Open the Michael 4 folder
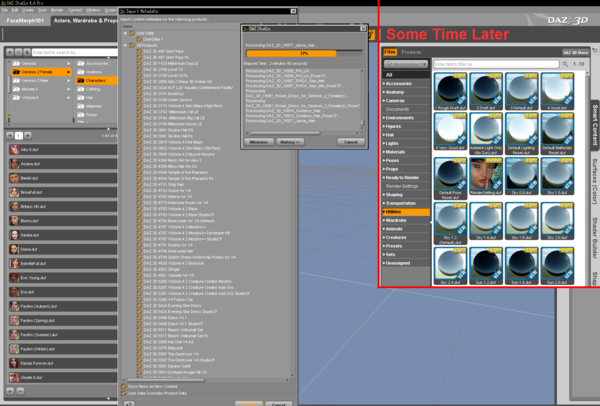The image size is (600, 406). pyautogui.click(x=40, y=89)
